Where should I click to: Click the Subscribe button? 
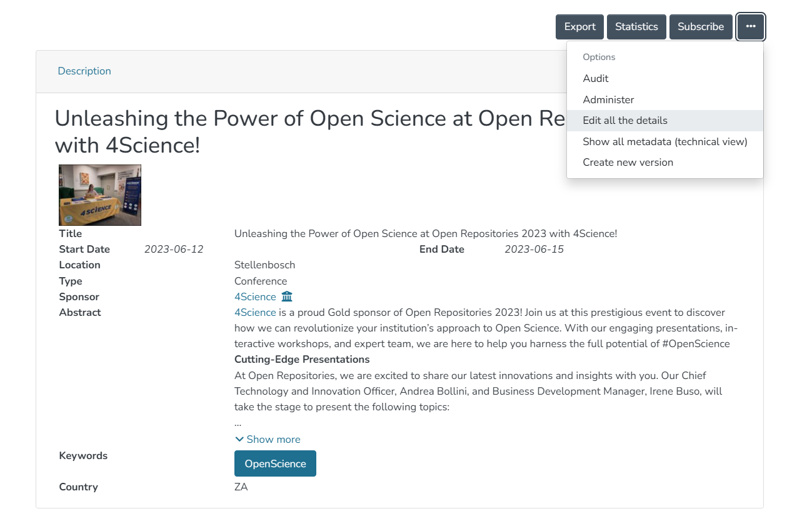(701, 27)
